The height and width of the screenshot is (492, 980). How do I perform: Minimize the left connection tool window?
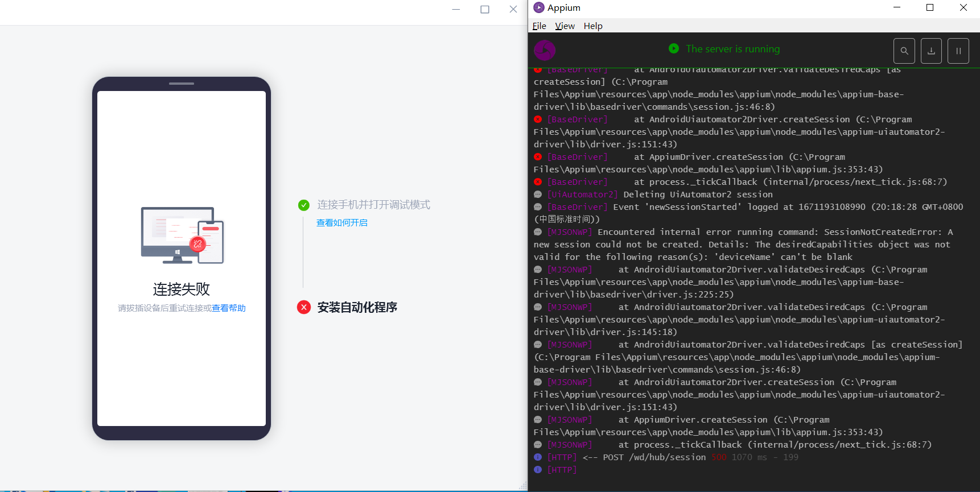click(x=456, y=9)
